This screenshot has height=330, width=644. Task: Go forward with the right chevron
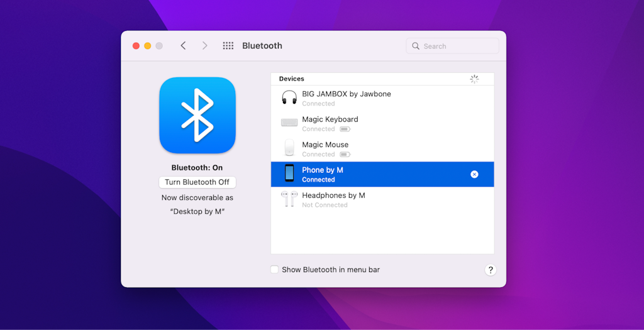click(204, 46)
